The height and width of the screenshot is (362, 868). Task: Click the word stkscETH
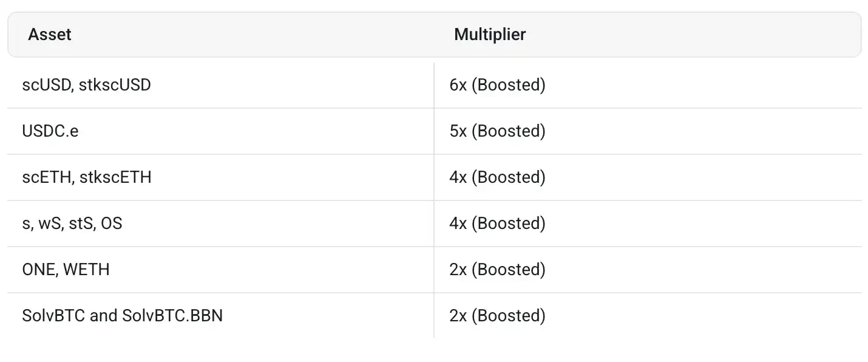pyautogui.click(x=115, y=177)
